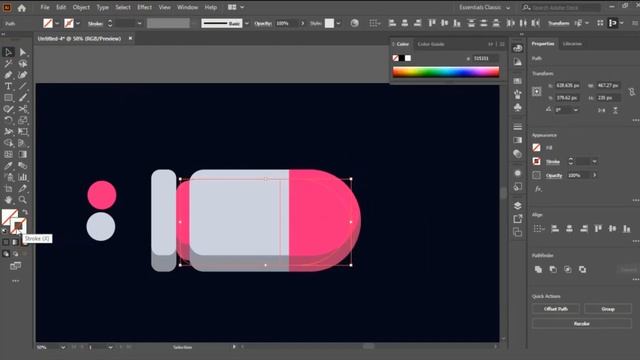Select the Pen tool
The height and width of the screenshot is (360, 640).
tap(8, 75)
